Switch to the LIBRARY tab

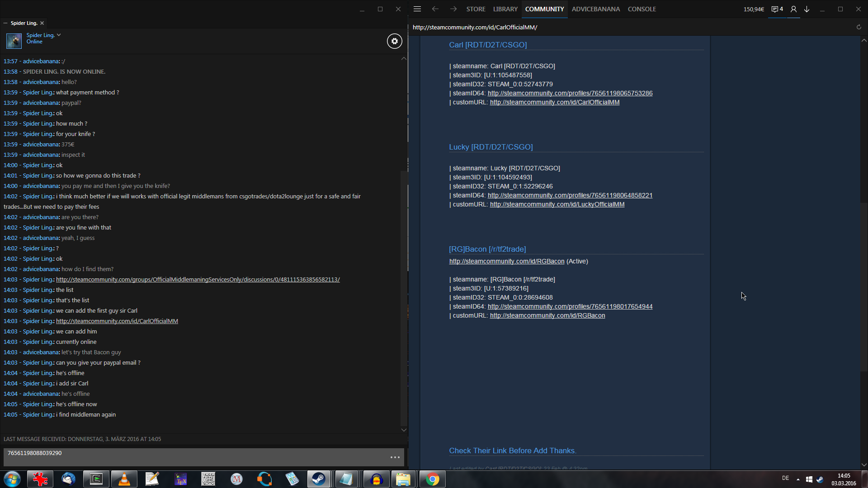tap(505, 9)
